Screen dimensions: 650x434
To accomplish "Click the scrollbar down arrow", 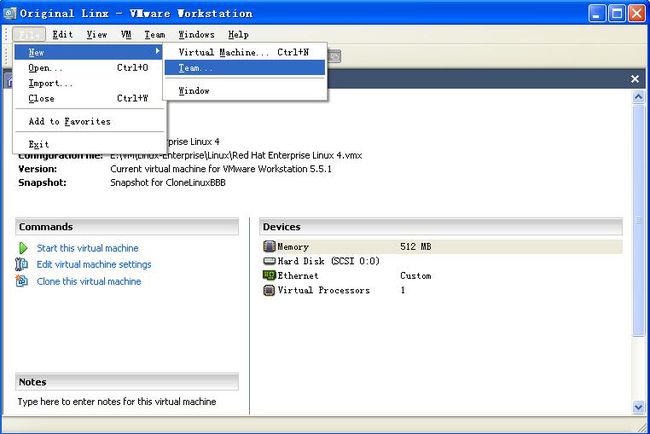I will (638, 407).
